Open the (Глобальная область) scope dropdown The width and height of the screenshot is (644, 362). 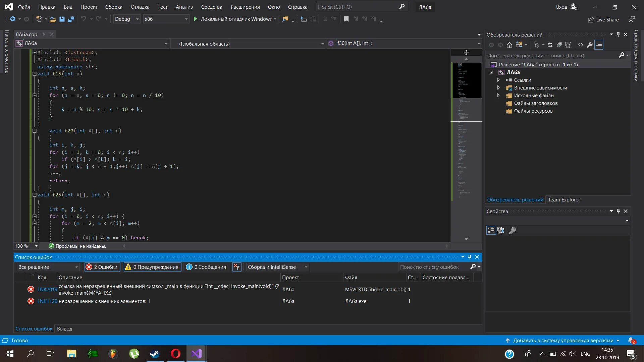pyautogui.click(x=248, y=44)
